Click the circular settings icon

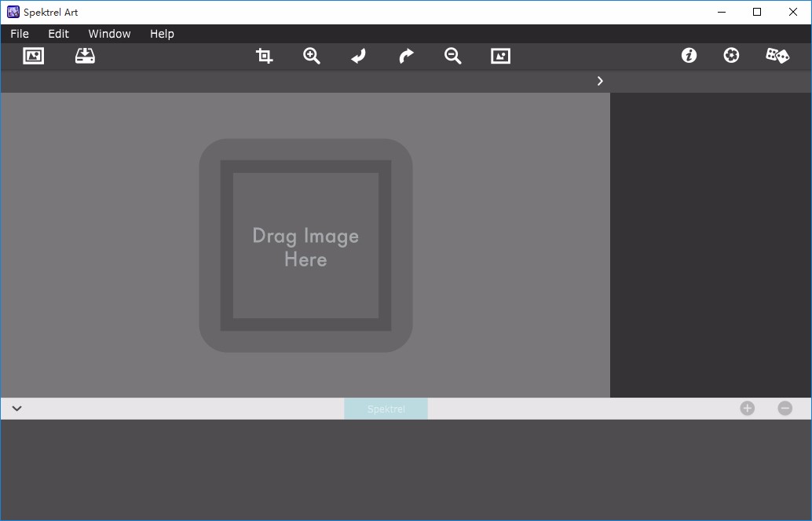731,56
